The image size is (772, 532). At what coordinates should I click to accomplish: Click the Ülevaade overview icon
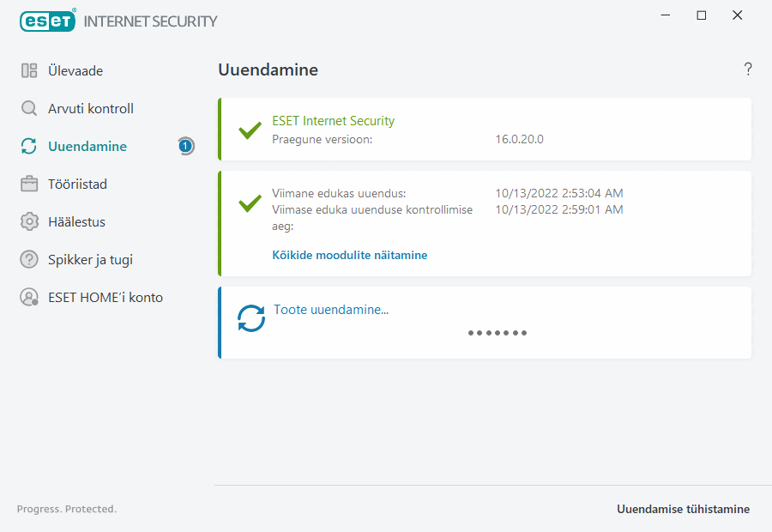coord(29,71)
